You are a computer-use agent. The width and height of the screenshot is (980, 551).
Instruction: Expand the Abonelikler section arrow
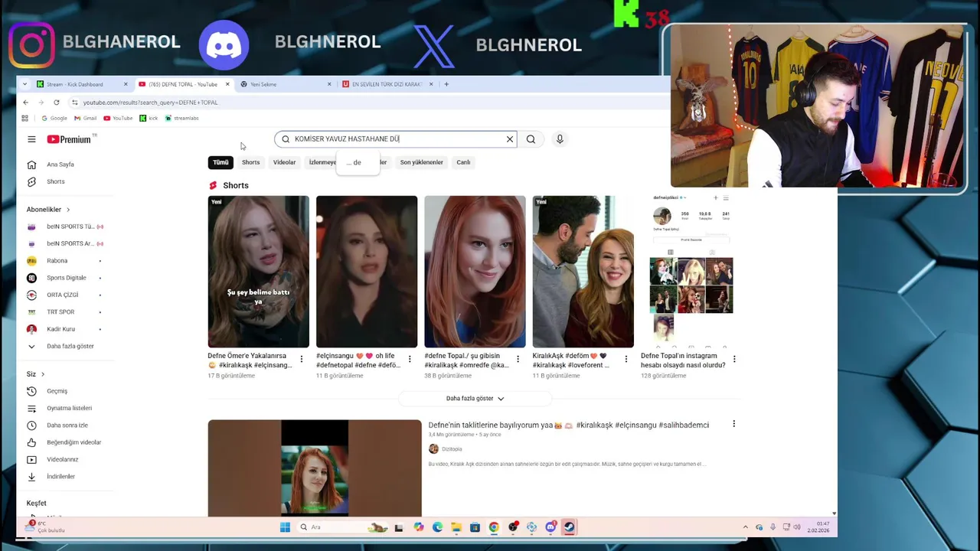67,210
